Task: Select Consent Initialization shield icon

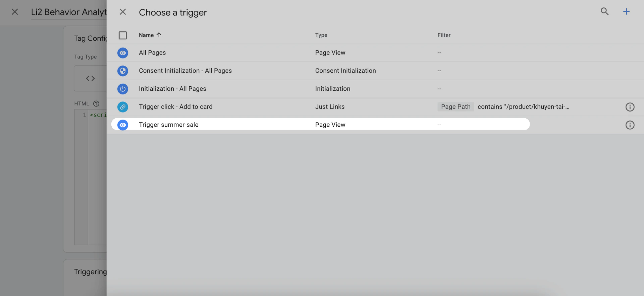Action: (x=123, y=71)
